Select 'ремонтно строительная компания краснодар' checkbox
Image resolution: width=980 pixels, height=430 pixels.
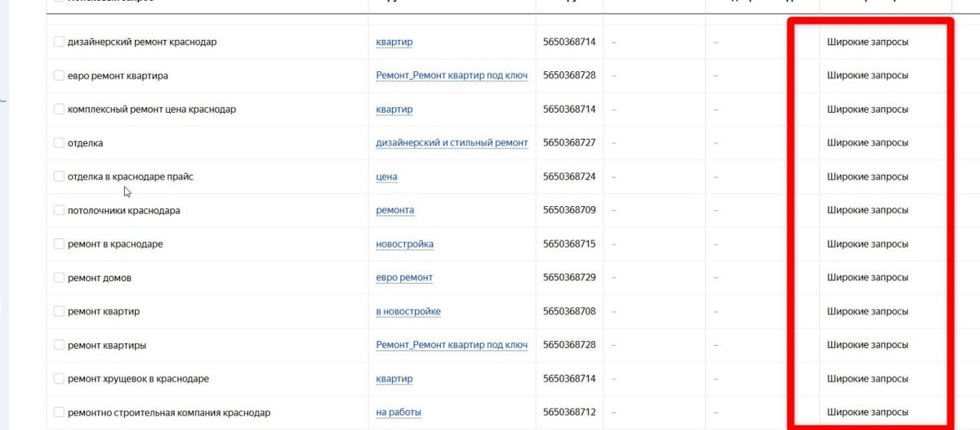[59, 413]
